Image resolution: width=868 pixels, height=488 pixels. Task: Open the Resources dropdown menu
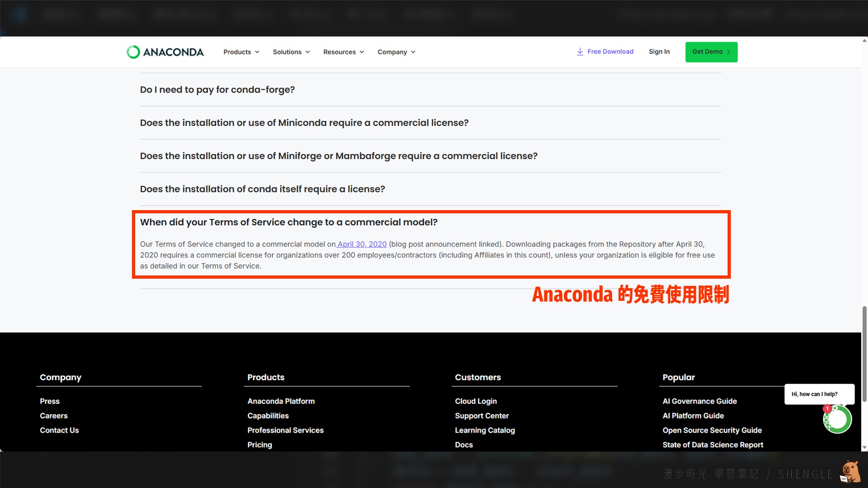coord(344,52)
